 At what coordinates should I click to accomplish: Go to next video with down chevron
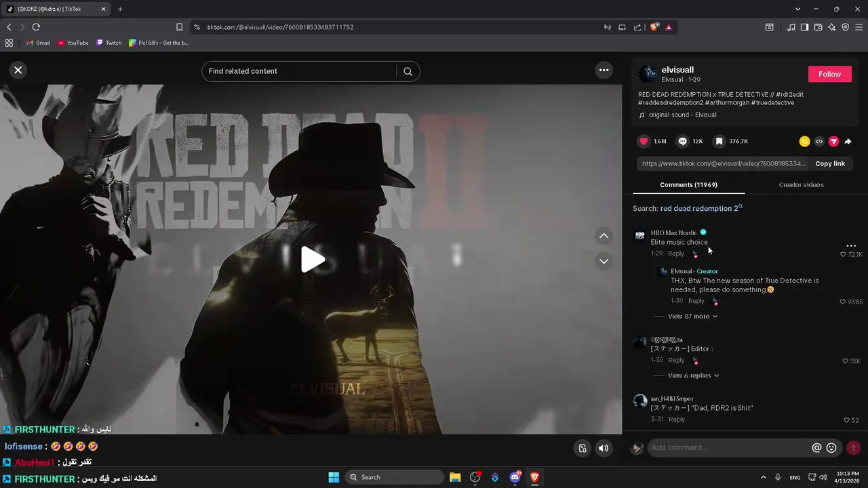[604, 261]
